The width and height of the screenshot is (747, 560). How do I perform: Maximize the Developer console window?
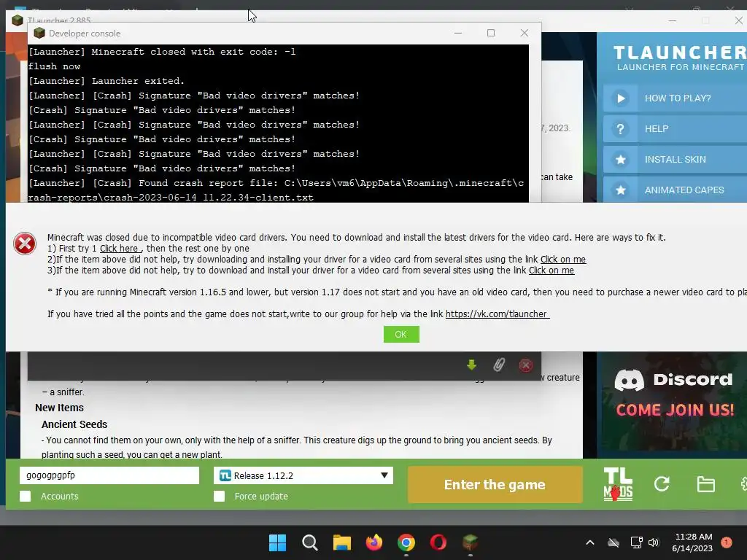[491, 33]
